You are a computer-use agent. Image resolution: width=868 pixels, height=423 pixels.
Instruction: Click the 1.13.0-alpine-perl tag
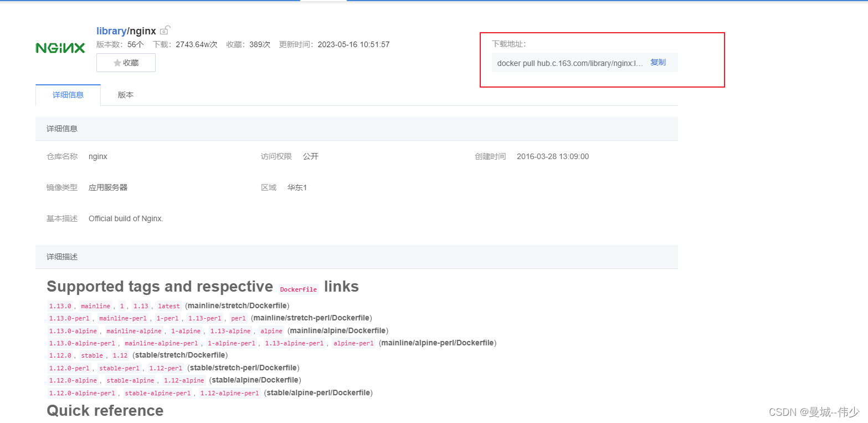click(x=82, y=343)
